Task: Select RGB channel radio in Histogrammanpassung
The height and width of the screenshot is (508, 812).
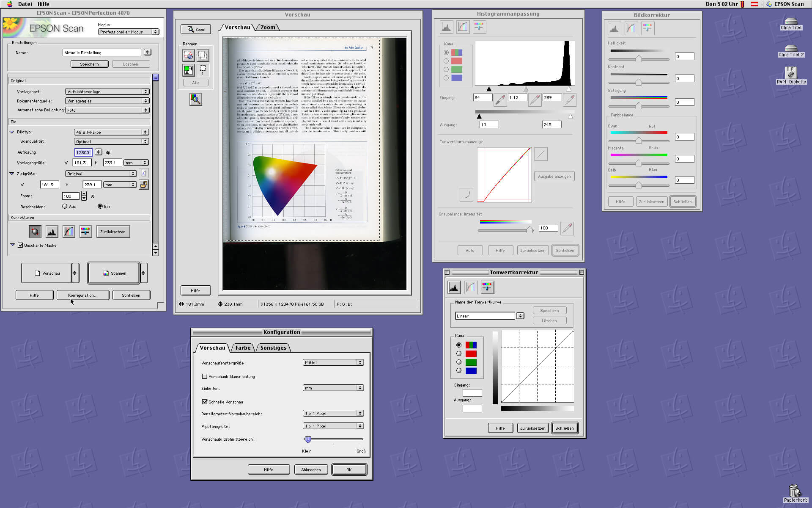Action: tap(446, 52)
